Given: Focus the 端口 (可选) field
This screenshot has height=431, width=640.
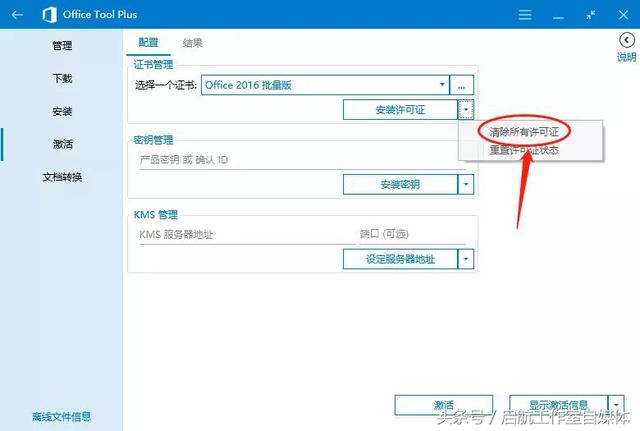Looking at the screenshot, I should [412, 234].
